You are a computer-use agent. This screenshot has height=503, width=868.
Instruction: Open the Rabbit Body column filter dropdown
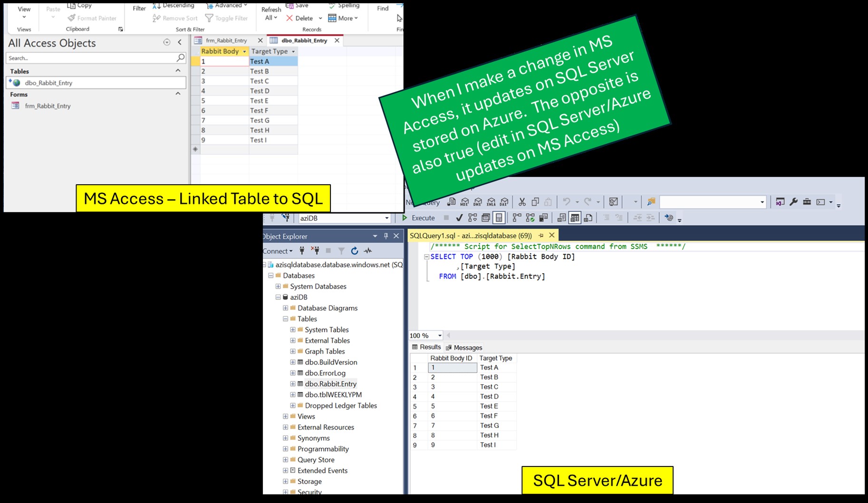pyautogui.click(x=244, y=51)
